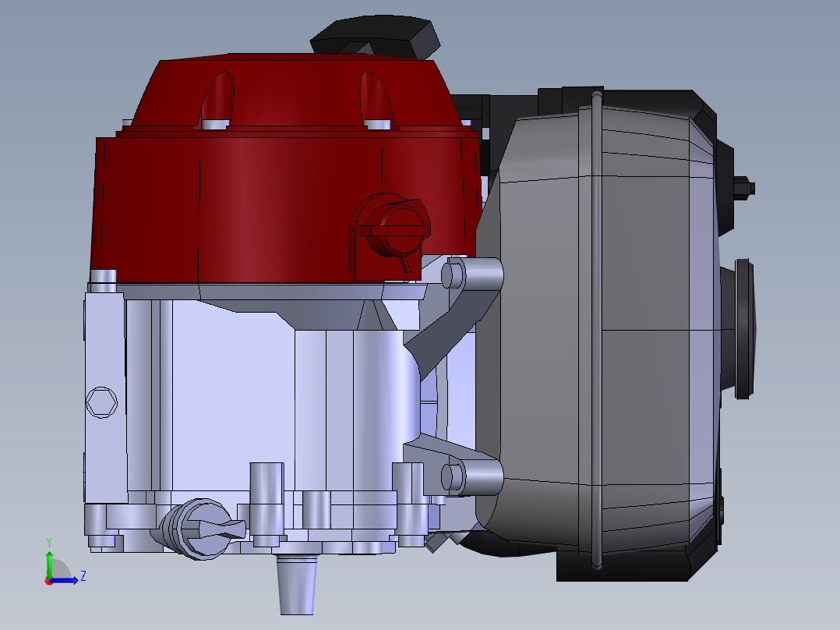The image size is (840, 630).
Task: Select the grey shroud housing body
Action: click(595, 329)
